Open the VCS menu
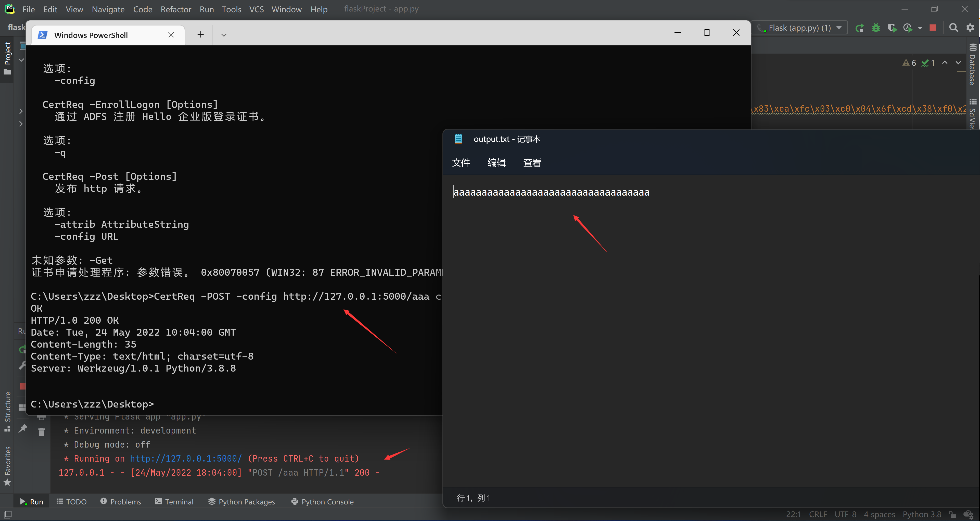The width and height of the screenshot is (980, 521). point(257,9)
